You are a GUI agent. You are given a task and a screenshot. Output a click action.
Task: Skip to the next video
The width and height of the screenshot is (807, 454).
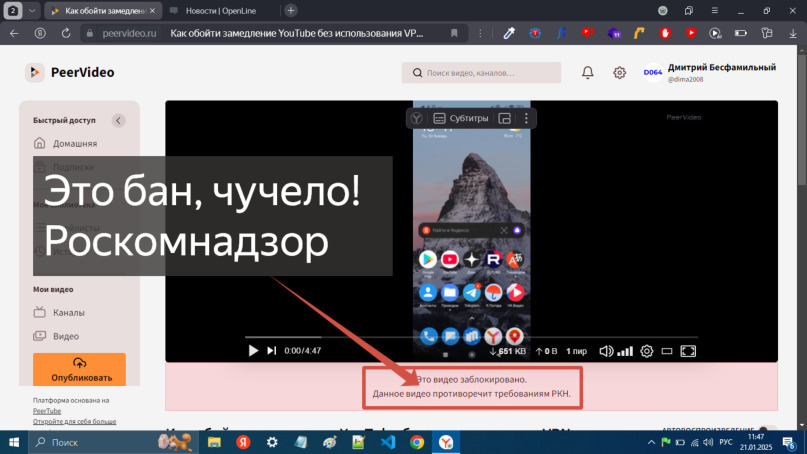pyautogui.click(x=271, y=351)
